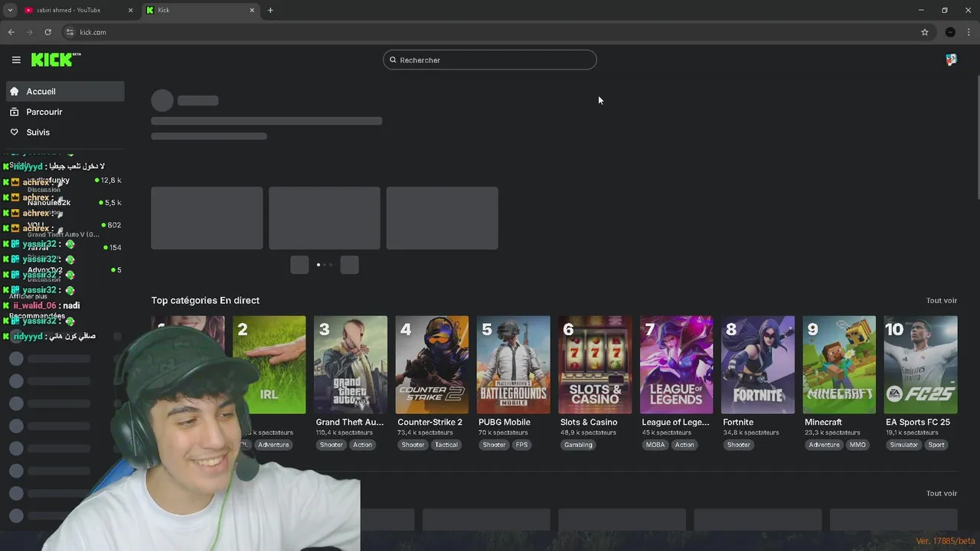Open the Counter-Strike 2 cover thumbnail

432,364
